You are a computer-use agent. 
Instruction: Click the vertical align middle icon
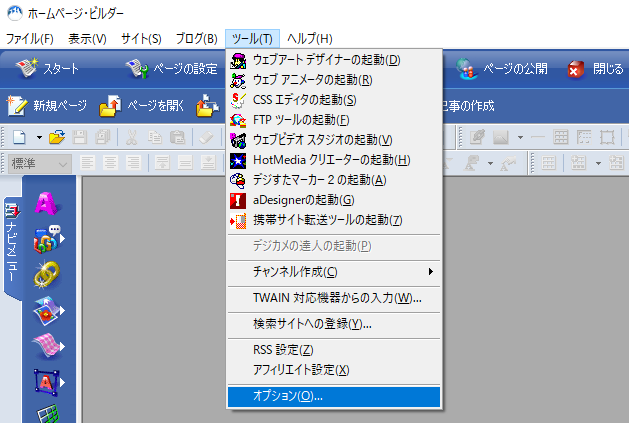(185, 163)
